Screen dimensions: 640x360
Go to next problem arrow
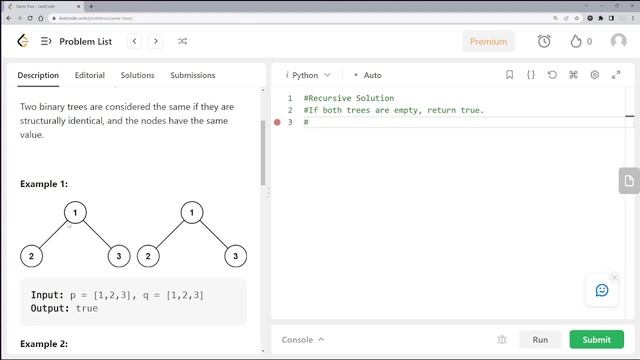(156, 41)
